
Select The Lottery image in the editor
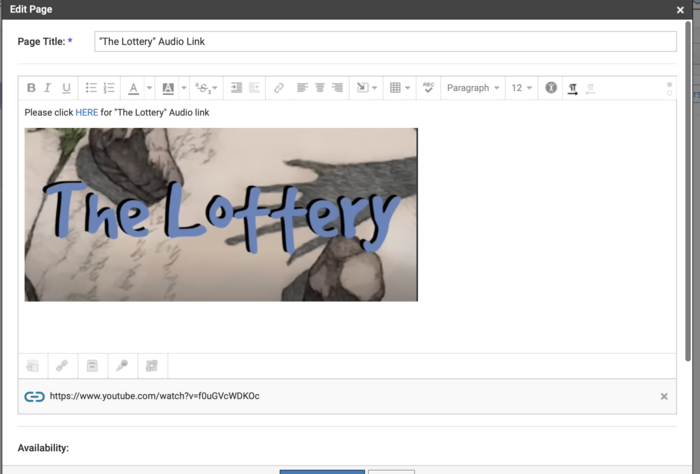click(221, 214)
